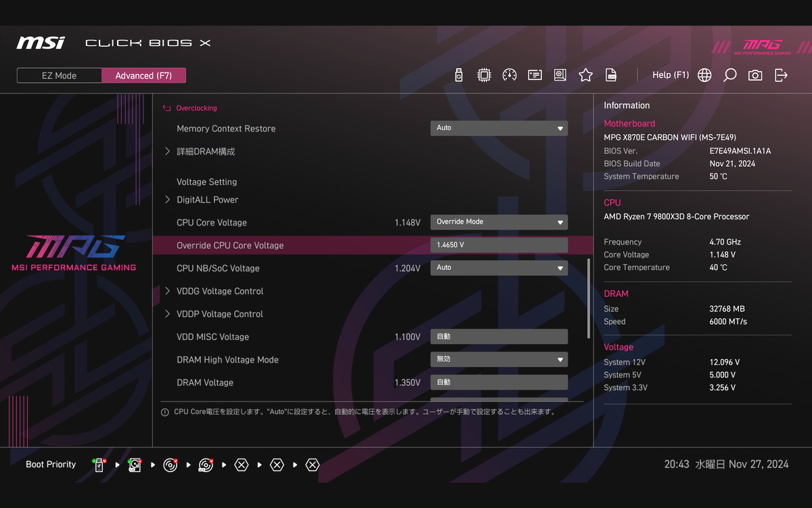
Task: Click the settings list scrollbar
Action: [x=589, y=298]
